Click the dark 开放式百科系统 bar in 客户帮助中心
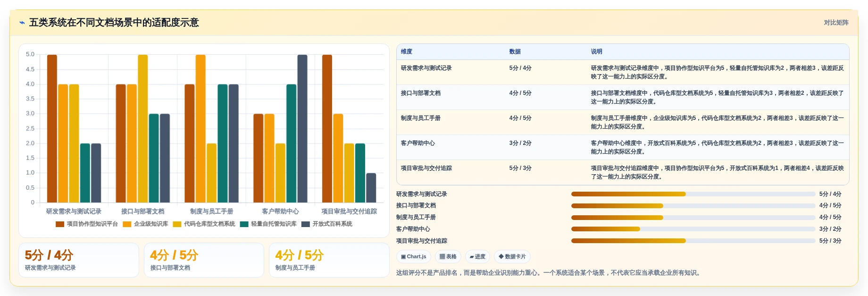This screenshot has height=296, width=868. (302, 129)
